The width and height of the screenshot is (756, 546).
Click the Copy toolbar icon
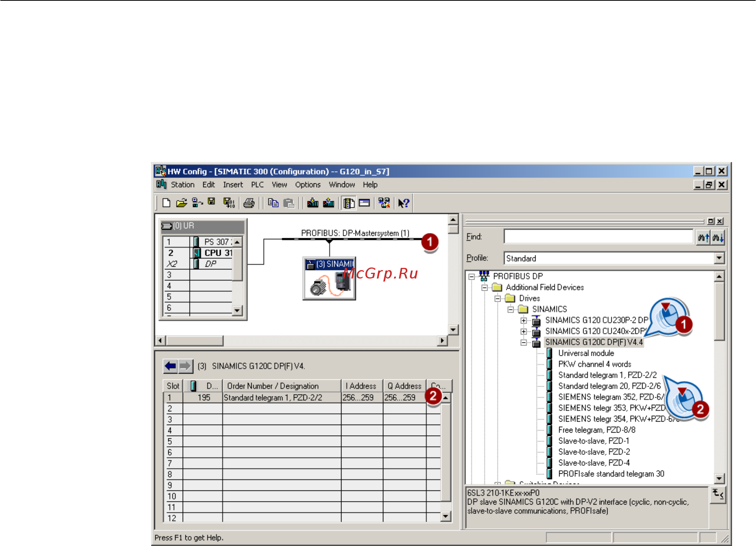point(273,203)
